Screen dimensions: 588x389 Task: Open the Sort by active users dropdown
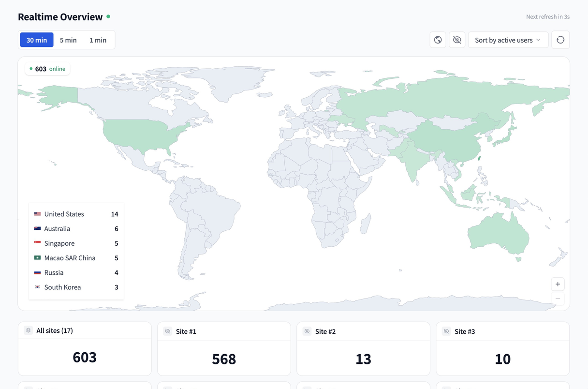[508, 40]
